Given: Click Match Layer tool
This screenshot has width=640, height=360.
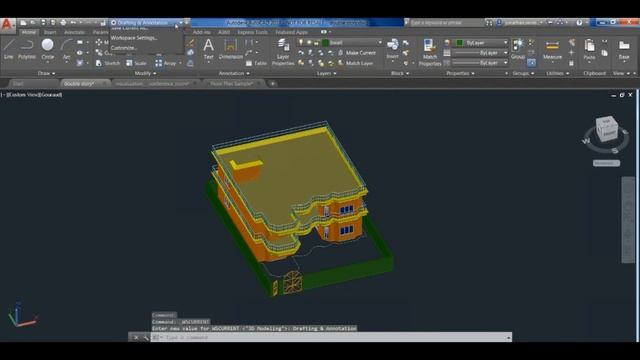Looking at the screenshot, I should pyautogui.click(x=355, y=63).
